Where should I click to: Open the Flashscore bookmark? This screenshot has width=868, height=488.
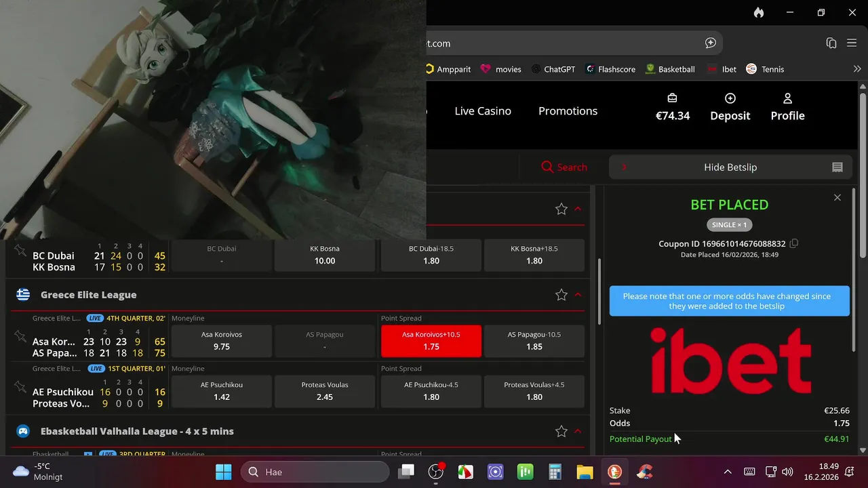[x=611, y=69]
